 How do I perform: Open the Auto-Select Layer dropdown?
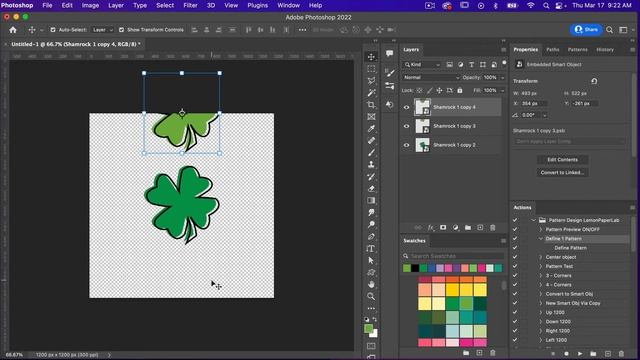(102, 30)
